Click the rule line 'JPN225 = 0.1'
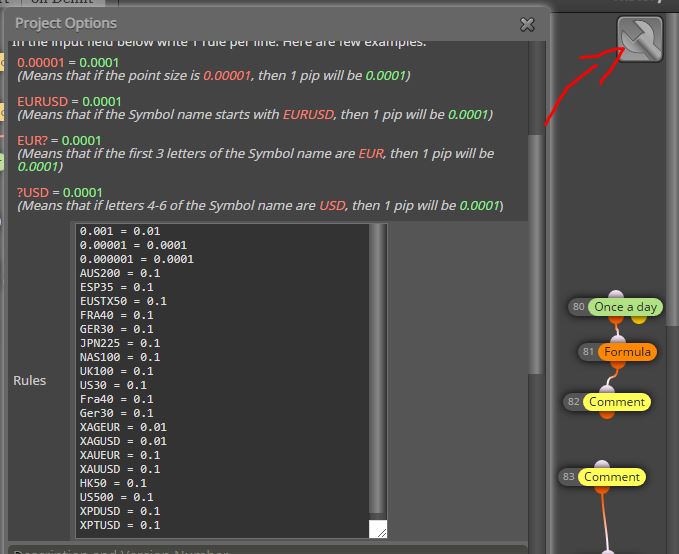This screenshot has height=554, width=679. [120, 343]
